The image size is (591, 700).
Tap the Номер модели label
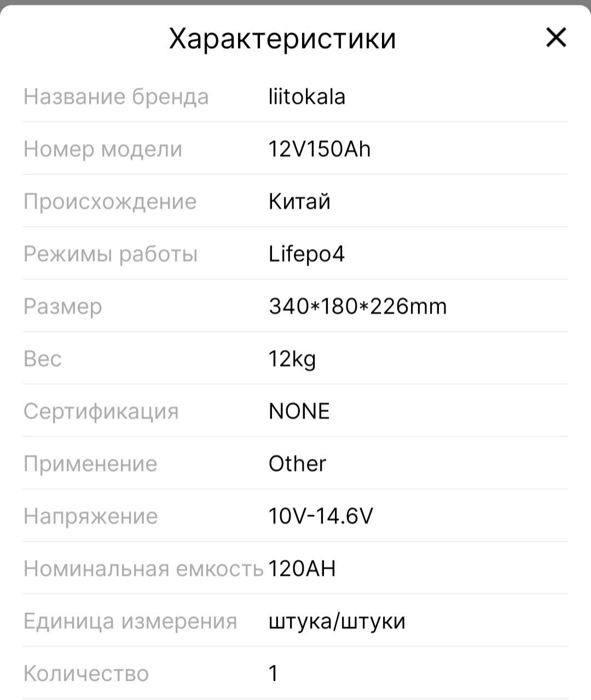103,149
